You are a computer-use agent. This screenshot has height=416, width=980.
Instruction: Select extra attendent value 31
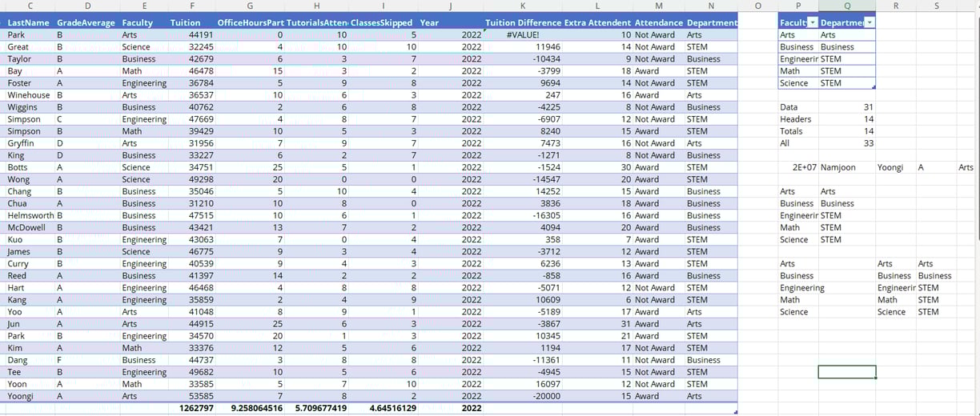point(597,324)
